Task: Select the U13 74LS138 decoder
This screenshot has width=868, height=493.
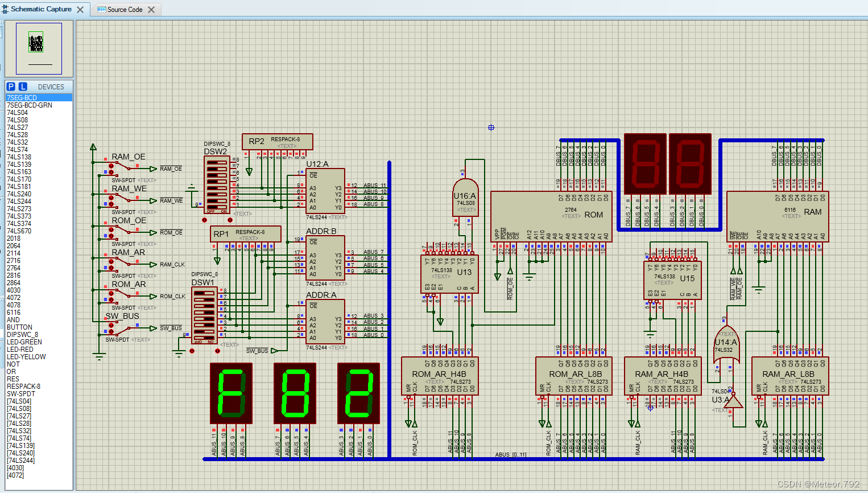Action: tap(449, 273)
